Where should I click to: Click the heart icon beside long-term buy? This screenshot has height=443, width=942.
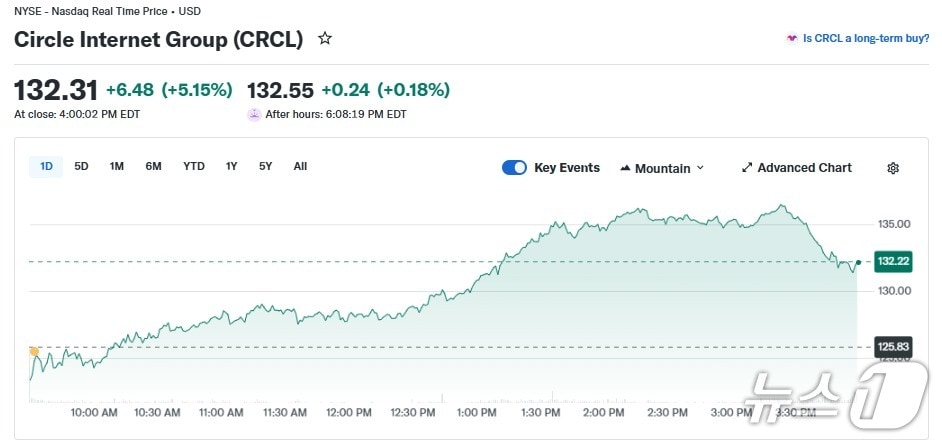click(x=792, y=39)
